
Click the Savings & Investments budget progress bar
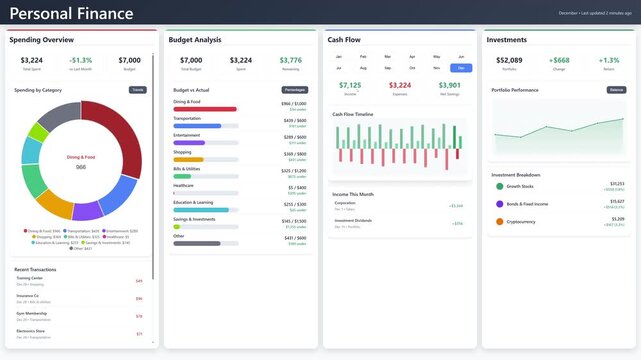tap(206, 226)
